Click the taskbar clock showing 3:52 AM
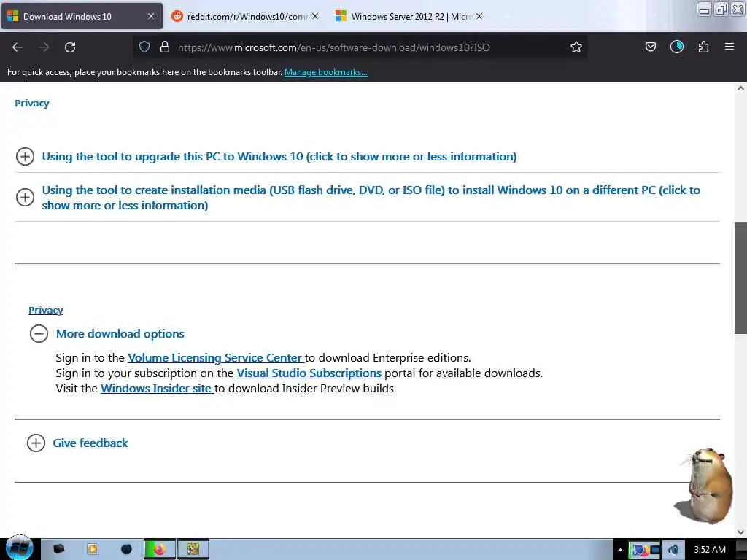Image resolution: width=747 pixels, height=560 pixels. click(x=709, y=550)
